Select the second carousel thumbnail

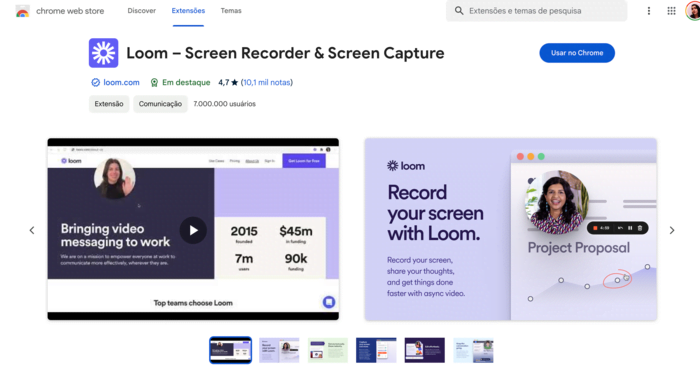tap(279, 350)
